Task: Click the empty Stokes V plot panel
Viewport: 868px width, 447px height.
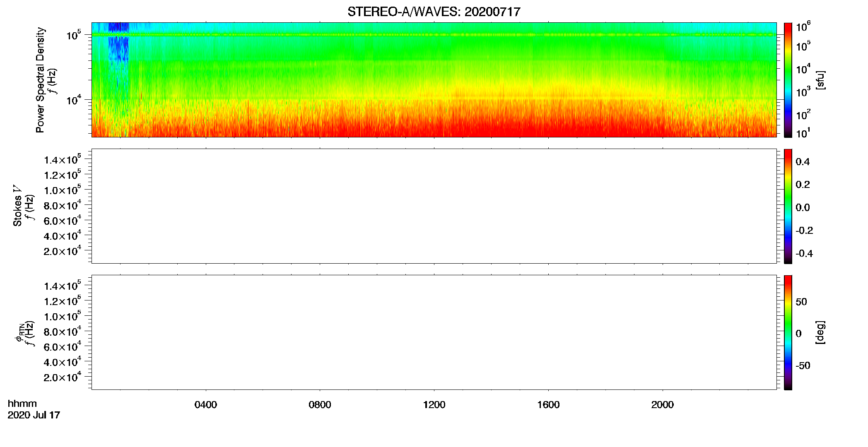Action: [434, 206]
